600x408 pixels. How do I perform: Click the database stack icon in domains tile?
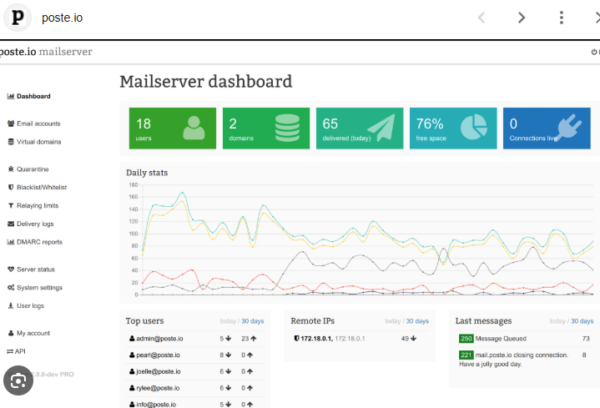pyautogui.click(x=287, y=128)
